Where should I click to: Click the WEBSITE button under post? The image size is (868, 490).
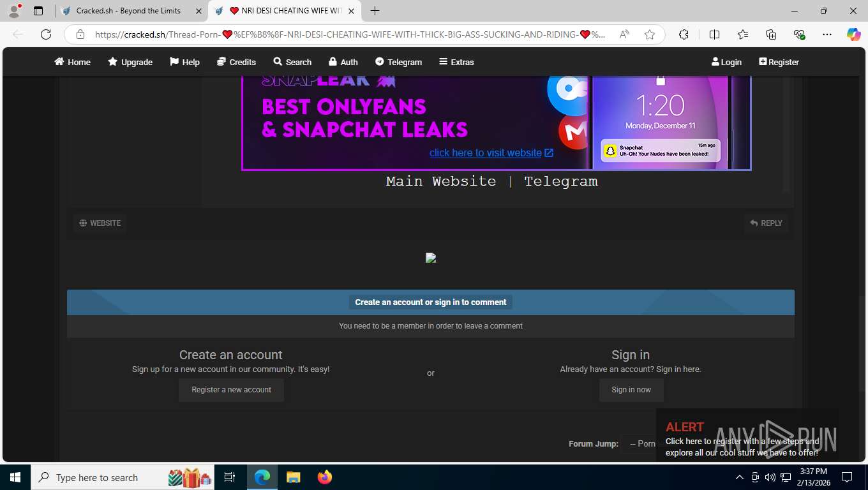pyautogui.click(x=100, y=223)
